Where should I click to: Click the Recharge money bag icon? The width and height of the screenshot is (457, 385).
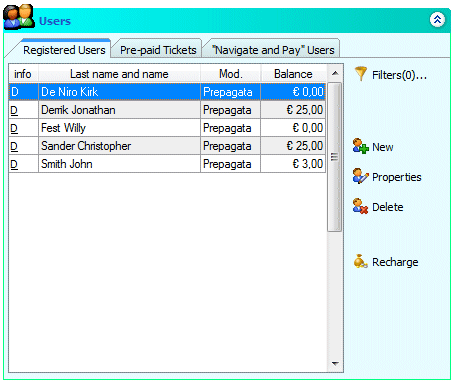[360, 262]
